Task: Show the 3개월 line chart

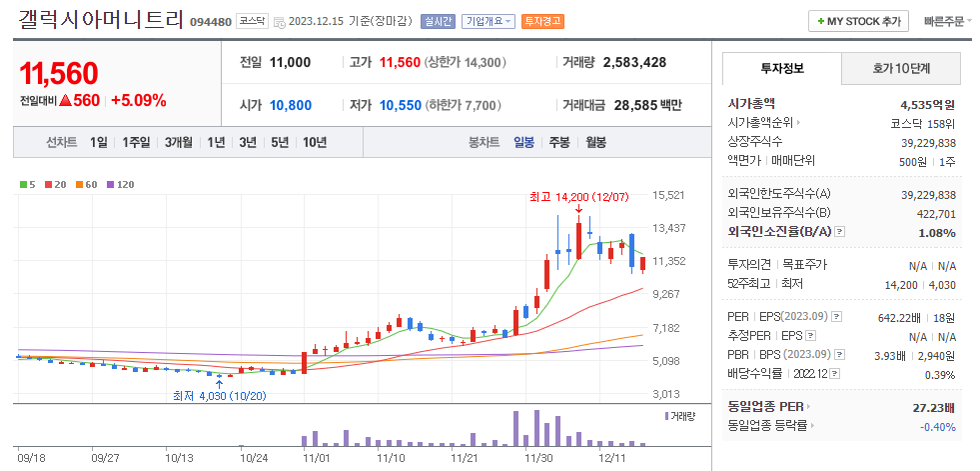Action: click(x=179, y=142)
